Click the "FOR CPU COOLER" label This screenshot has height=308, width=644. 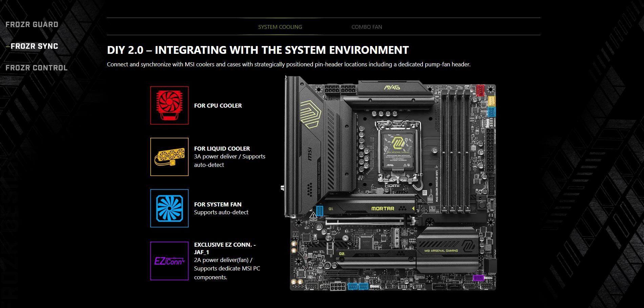click(x=218, y=106)
